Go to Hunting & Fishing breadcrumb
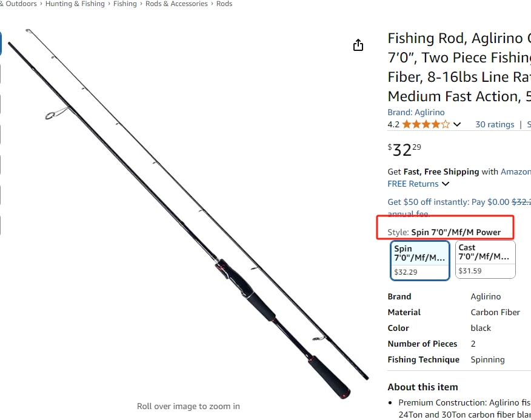Viewport: 531px width, 420px height. [x=75, y=4]
